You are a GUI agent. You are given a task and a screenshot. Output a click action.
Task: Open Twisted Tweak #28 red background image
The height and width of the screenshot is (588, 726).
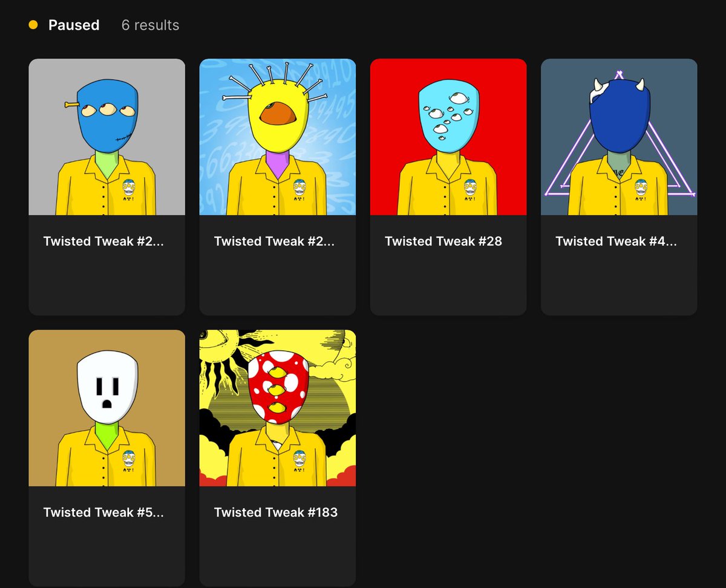pos(448,137)
